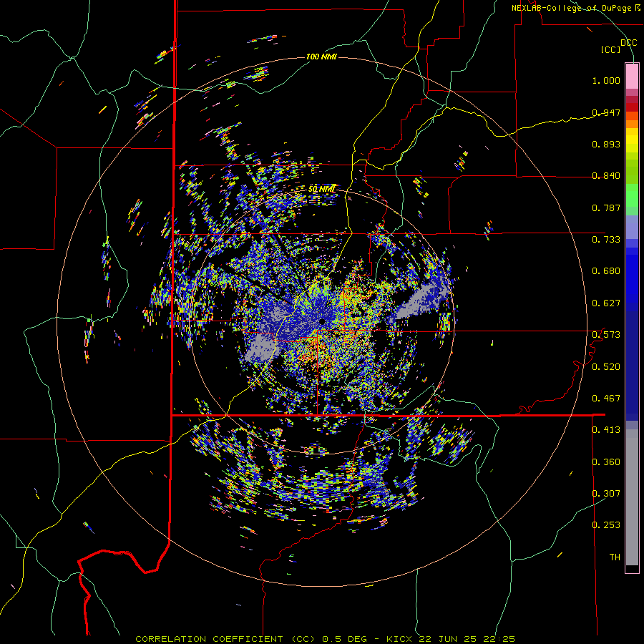Click the [CC] units label

[611, 49]
